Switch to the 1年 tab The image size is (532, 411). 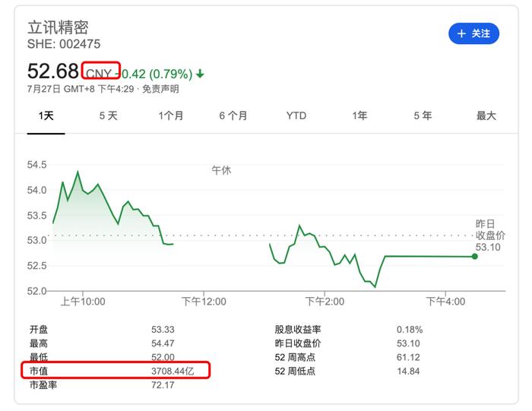359,116
